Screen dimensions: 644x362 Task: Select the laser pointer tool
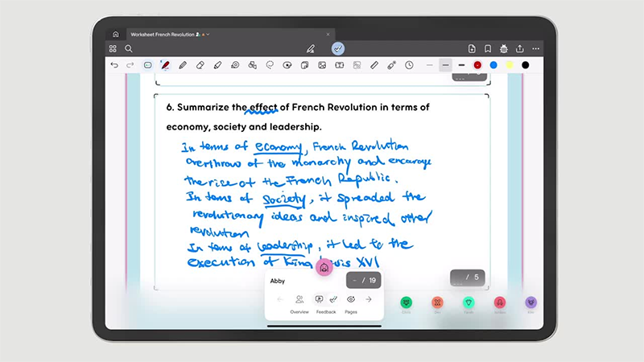coord(391,65)
